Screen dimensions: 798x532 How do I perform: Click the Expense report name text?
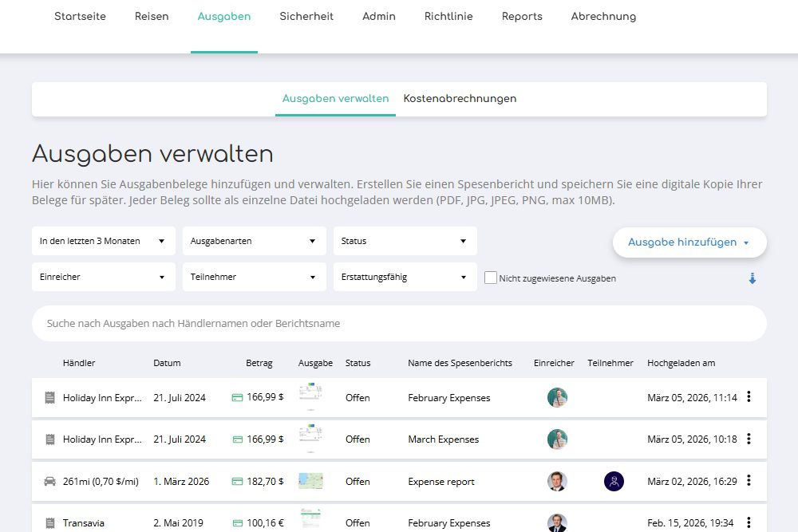(x=441, y=482)
